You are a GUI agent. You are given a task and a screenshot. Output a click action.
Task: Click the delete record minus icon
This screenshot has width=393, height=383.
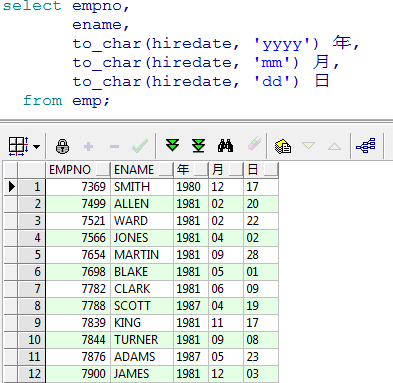click(114, 146)
